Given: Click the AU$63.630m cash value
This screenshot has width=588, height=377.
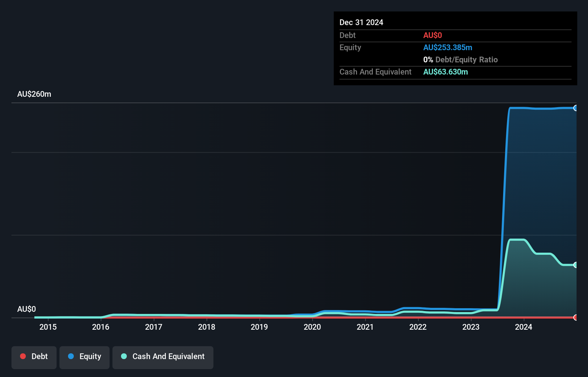Looking at the screenshot, I should click(445, 72).
